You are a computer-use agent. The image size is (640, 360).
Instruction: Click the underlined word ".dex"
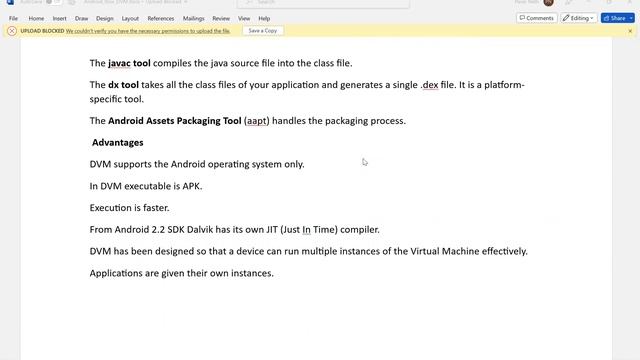coord(429,85)
